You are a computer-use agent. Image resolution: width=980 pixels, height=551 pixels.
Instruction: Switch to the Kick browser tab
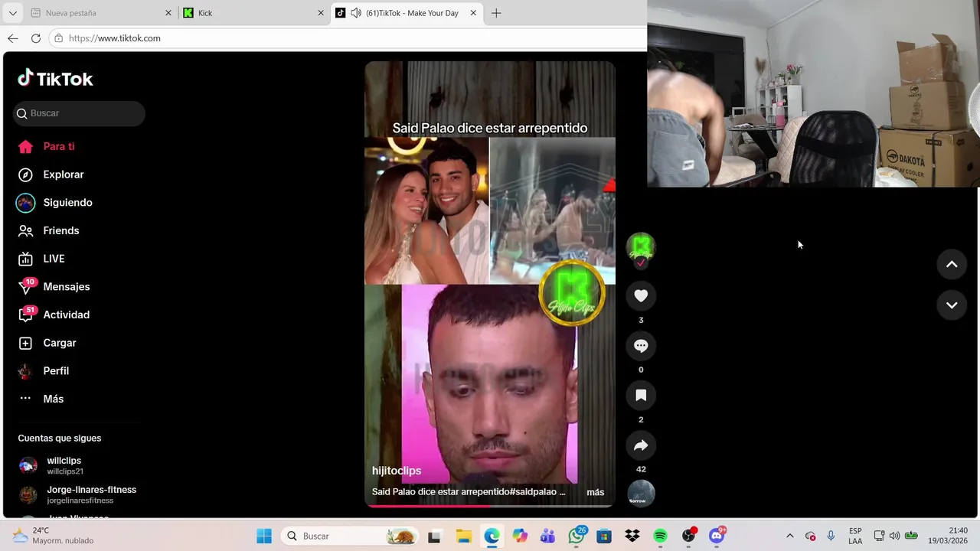(253, 13)
